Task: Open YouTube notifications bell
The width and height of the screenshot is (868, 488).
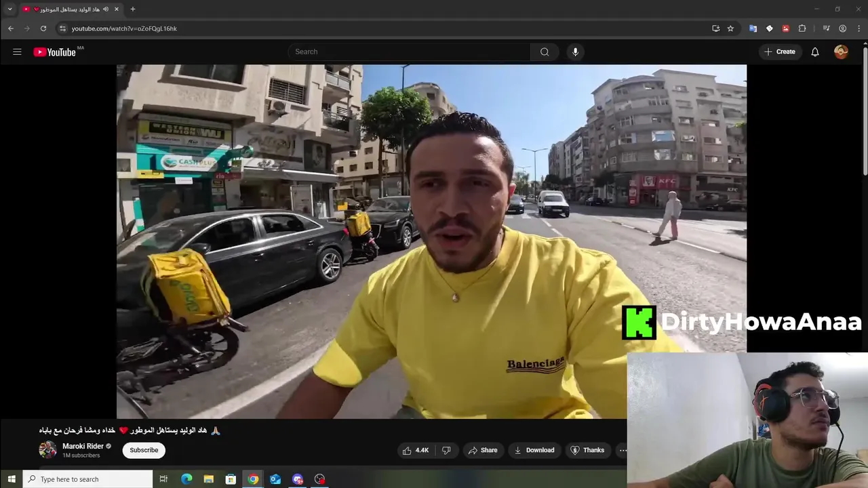Action: (x=815, y=52)
